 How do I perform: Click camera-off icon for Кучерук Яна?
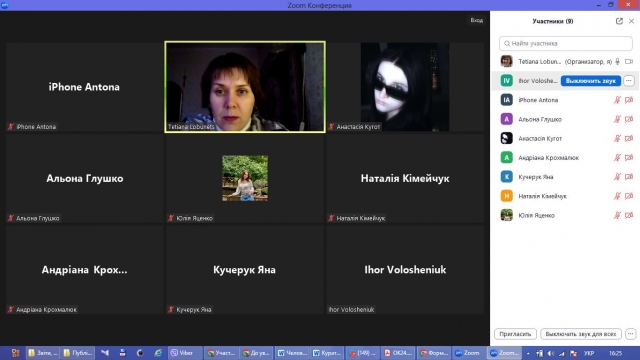629,177
